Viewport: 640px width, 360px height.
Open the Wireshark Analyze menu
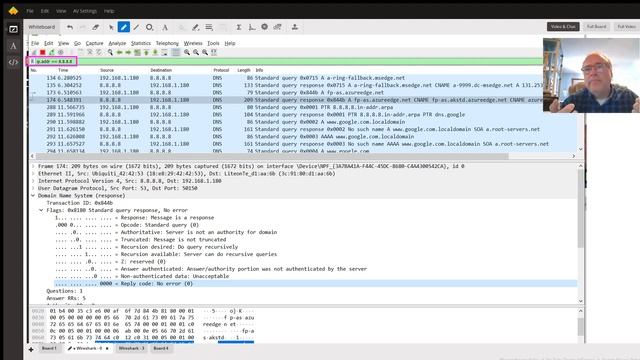[x=117, y=43]
